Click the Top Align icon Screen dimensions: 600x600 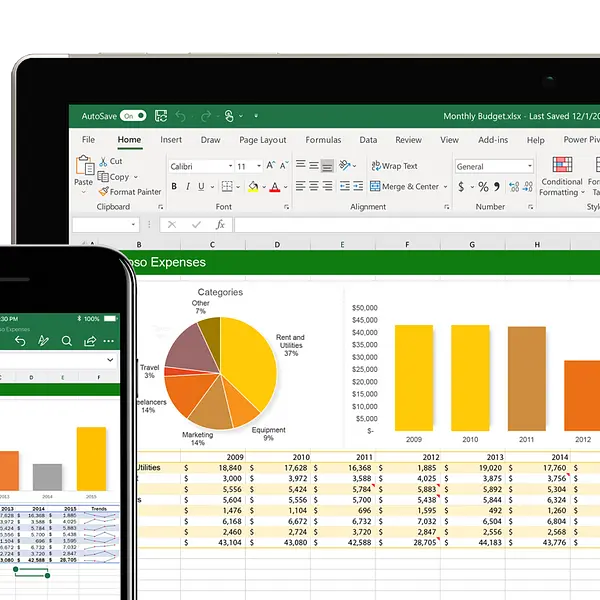(x=301, y=165)
